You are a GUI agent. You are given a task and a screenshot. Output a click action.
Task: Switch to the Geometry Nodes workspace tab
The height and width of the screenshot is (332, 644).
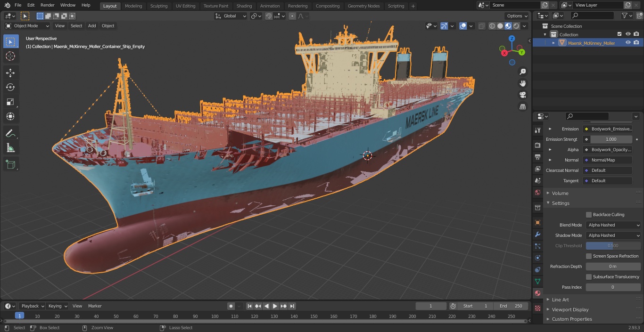363,6
